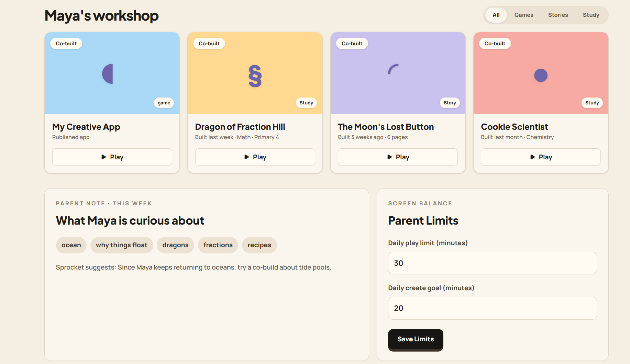Click the play icon on Dragon of Fraction Hill
630x364 pixels.
point(246,157)
